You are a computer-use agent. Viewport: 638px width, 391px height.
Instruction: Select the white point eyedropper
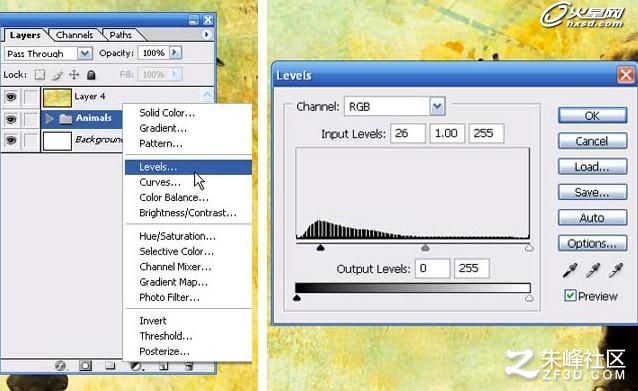point(616,271)
